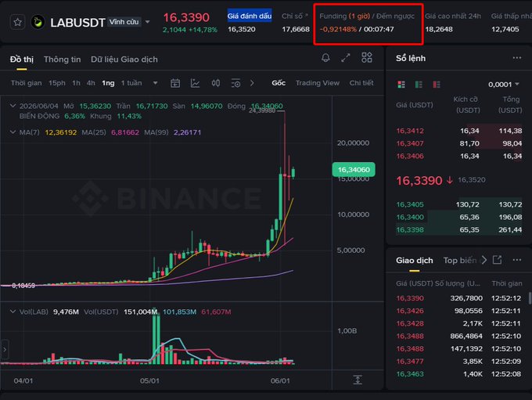
Task: Select bid price 16,3398
Action: 410,230
